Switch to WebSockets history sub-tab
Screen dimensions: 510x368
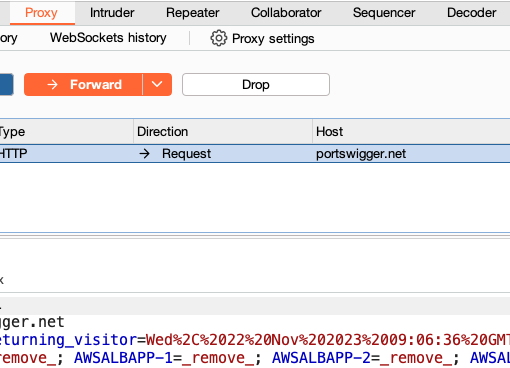(108, 38)
